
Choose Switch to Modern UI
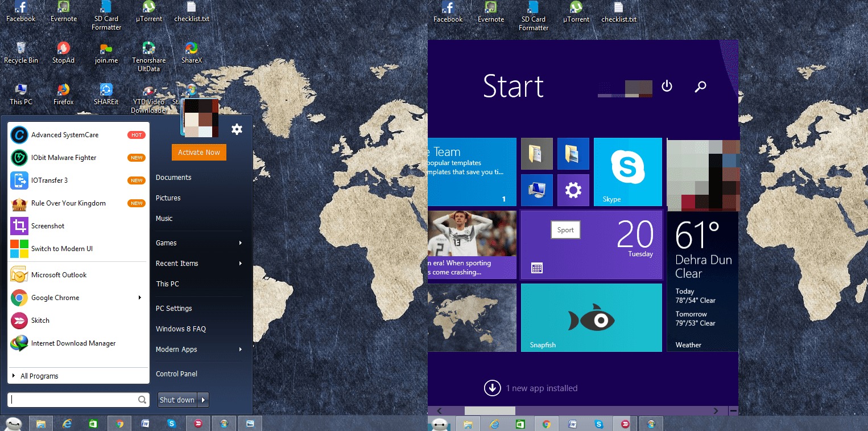click(78, 249)
